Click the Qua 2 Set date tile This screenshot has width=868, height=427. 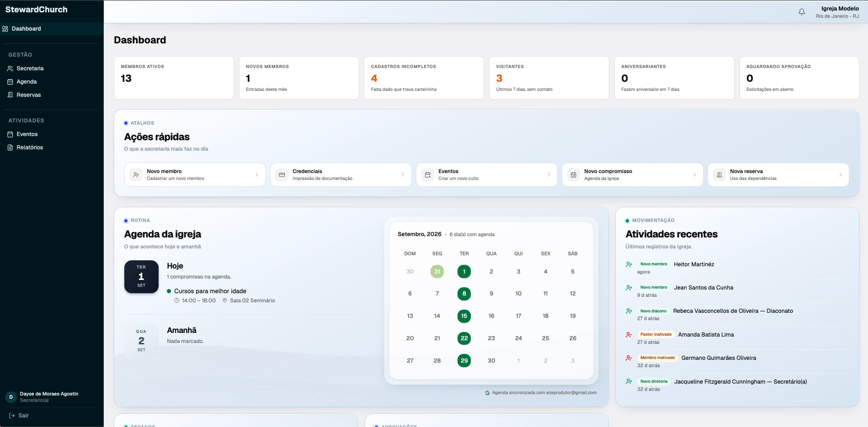coord(141,341)
